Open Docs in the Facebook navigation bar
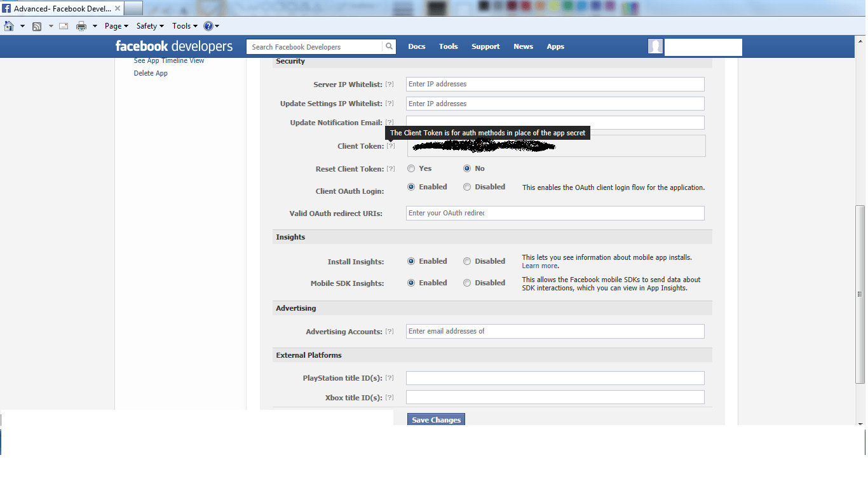 pos(417,46)
